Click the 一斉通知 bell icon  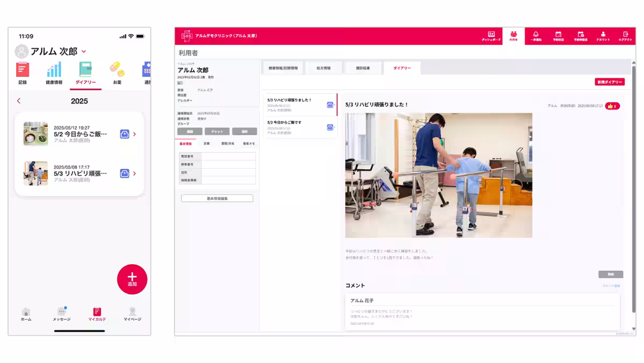(x=536, y=35)
